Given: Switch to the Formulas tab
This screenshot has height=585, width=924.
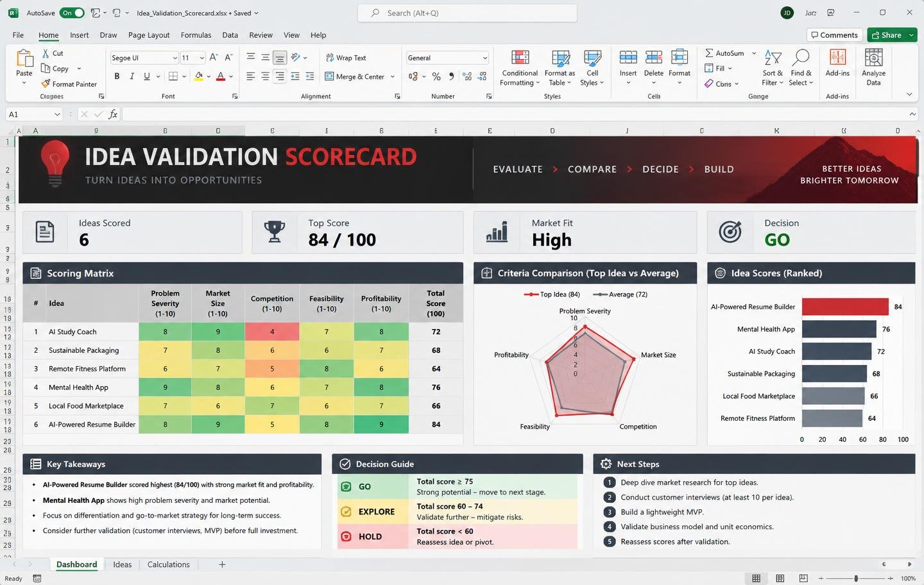Looking at the screenshot, I should click(196, 35).
